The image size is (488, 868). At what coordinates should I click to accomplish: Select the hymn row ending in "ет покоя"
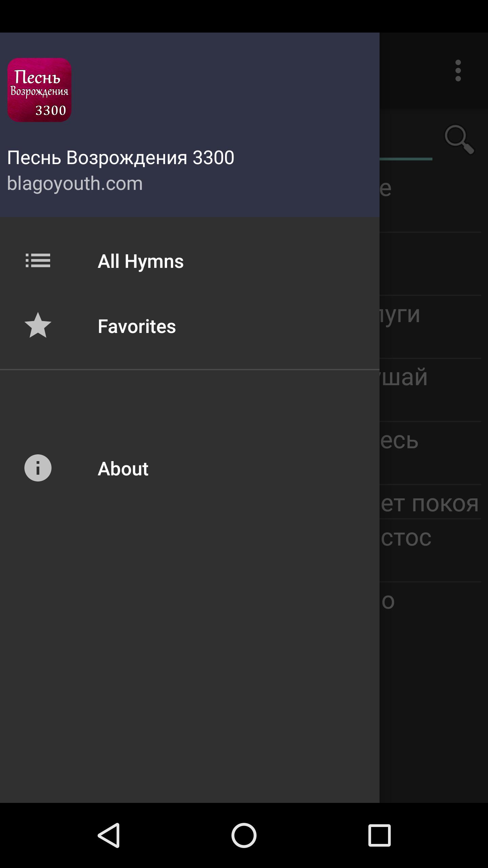(430, 502)
